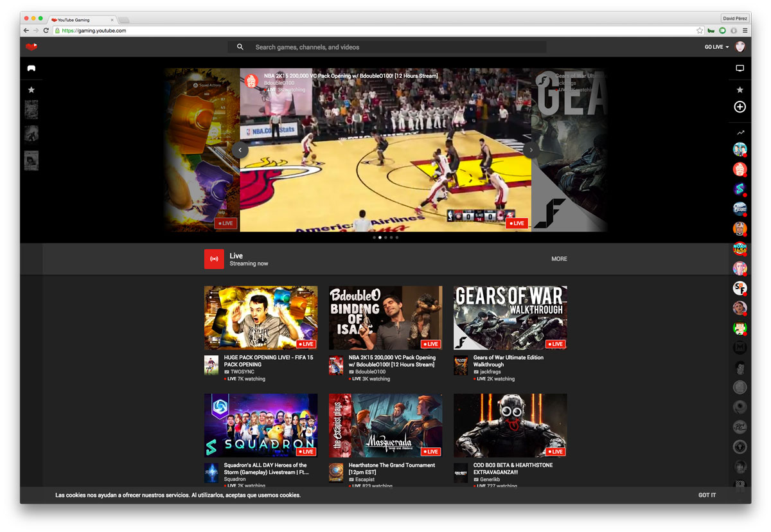Open the star favorites section on left sidebar
This screenshot has height=532, width=771.
[x=31, y=90]
